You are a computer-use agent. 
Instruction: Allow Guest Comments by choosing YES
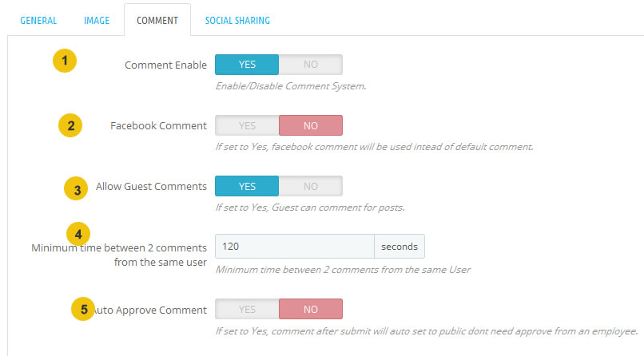[x=247, y=186]
